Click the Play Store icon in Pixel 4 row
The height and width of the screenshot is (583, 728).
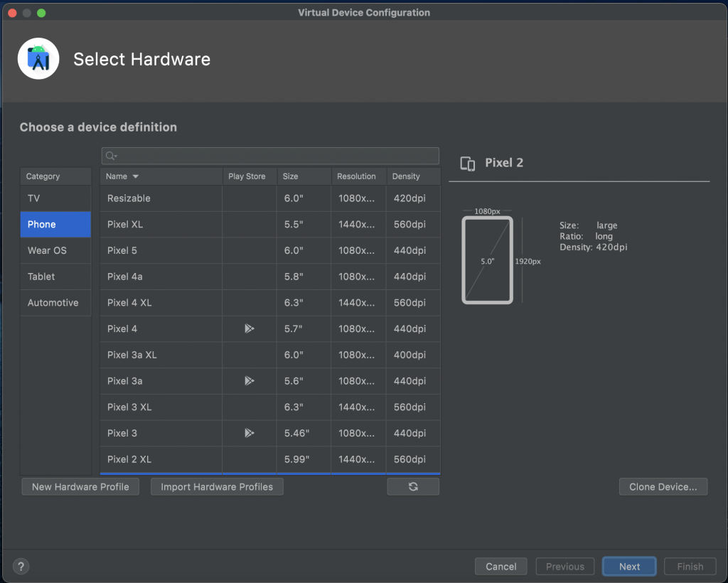(249, 328)
